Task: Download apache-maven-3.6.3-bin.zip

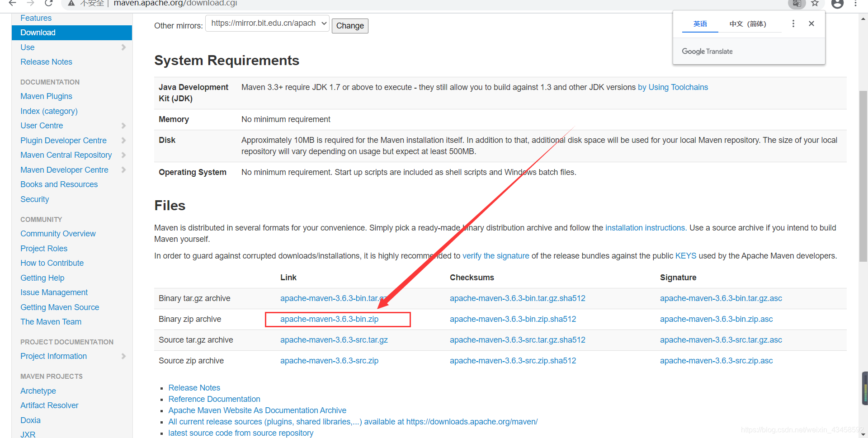Action: click(x=329, y=319)
